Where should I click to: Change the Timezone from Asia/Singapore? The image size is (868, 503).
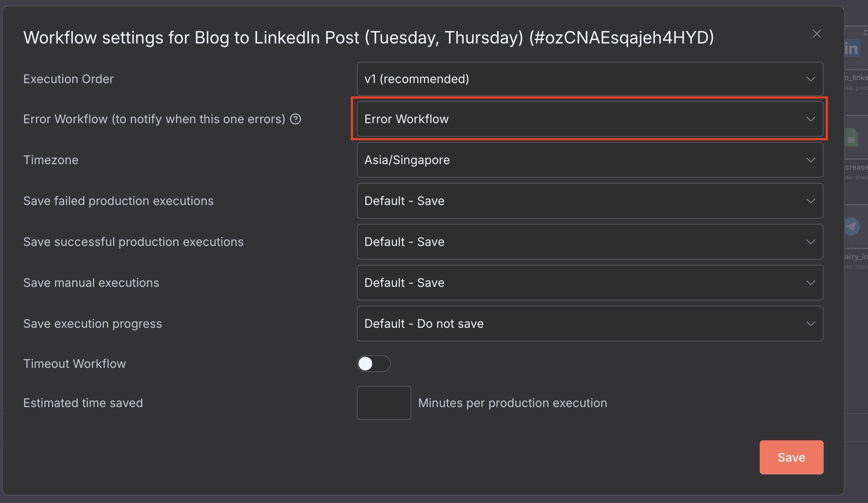coord(590,160)
